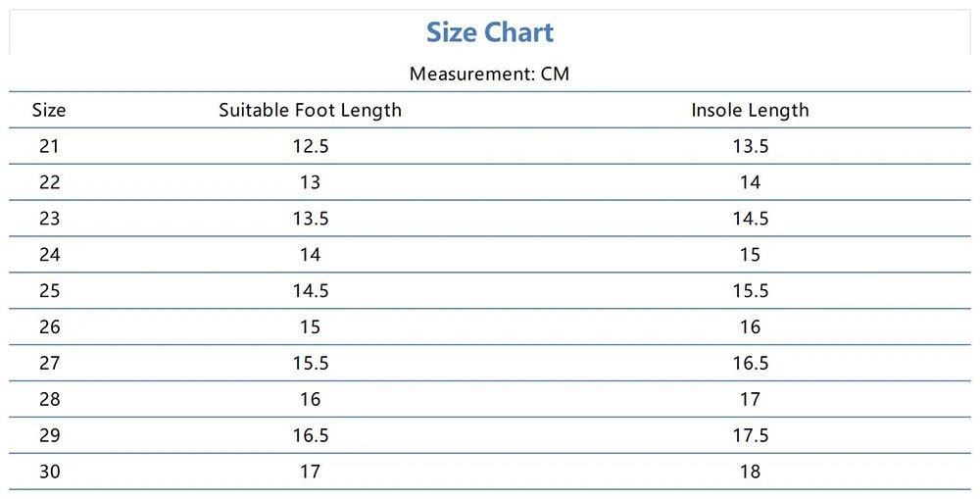
Task: Click insole length 14 for size 22
Action: pyautogui.click(x=750, y=182)
